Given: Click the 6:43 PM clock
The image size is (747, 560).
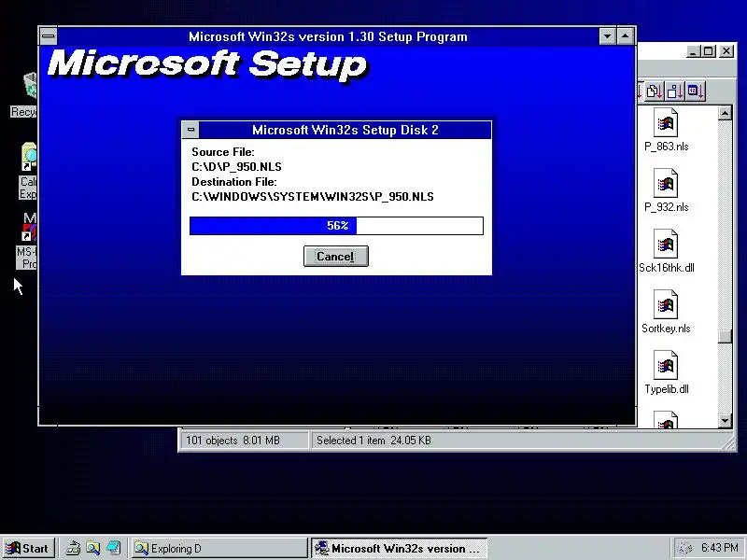Looking at the screenshot, I should tap(720, 548).
